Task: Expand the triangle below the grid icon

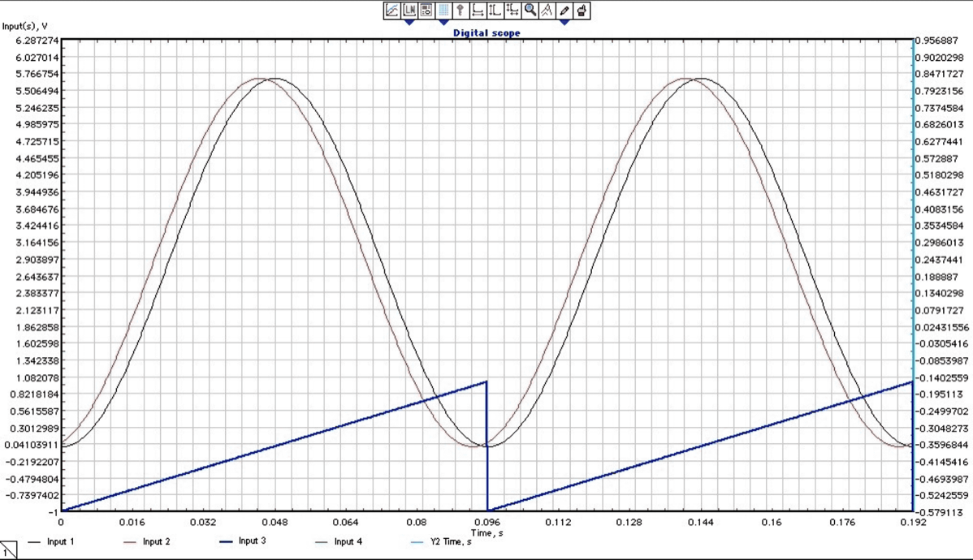Action: click(x=443, y=23)
